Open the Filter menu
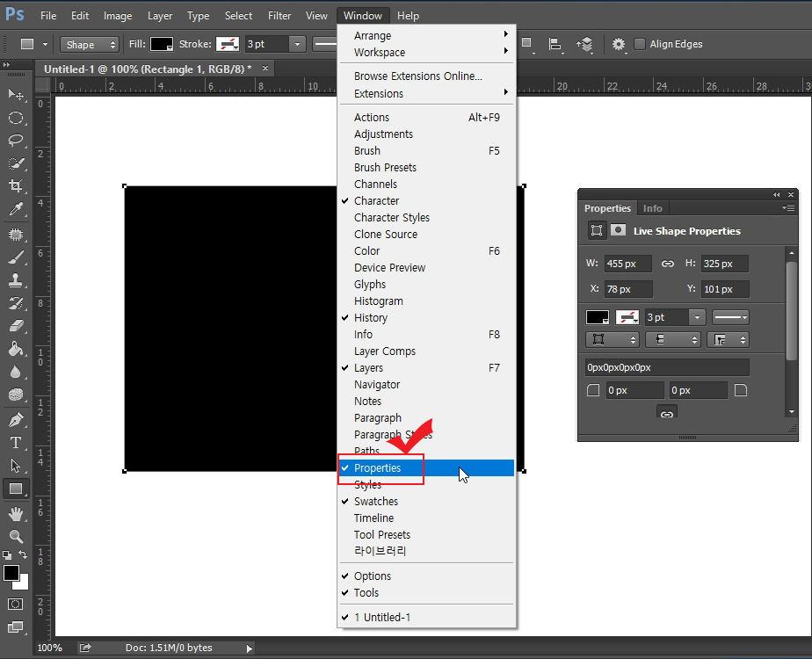 click(279, 16)
